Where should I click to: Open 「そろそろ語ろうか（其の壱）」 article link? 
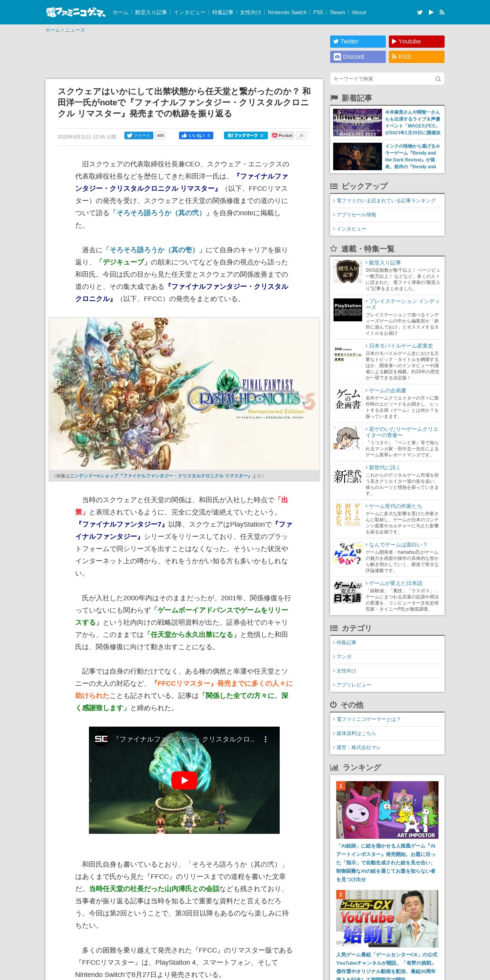[154, 250]
